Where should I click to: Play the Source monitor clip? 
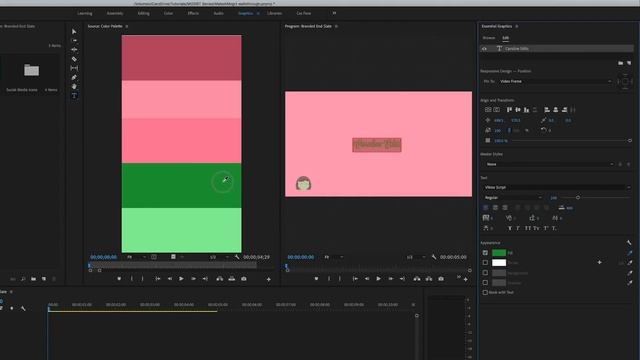point(181,279)
